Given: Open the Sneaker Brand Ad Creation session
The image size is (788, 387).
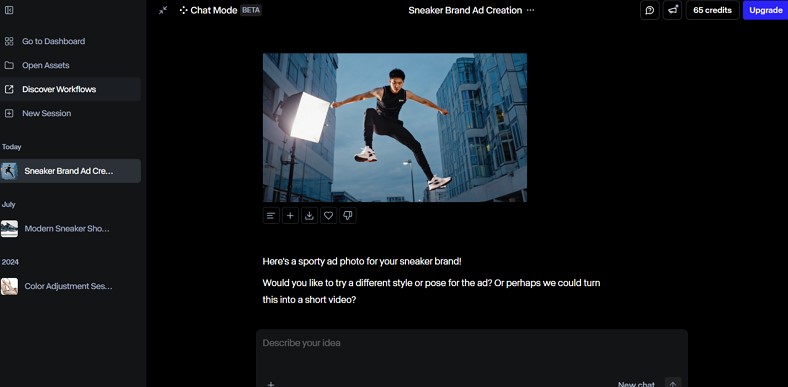Looking at the screenshot, I should pyautogui.click(x=70, y=171).
